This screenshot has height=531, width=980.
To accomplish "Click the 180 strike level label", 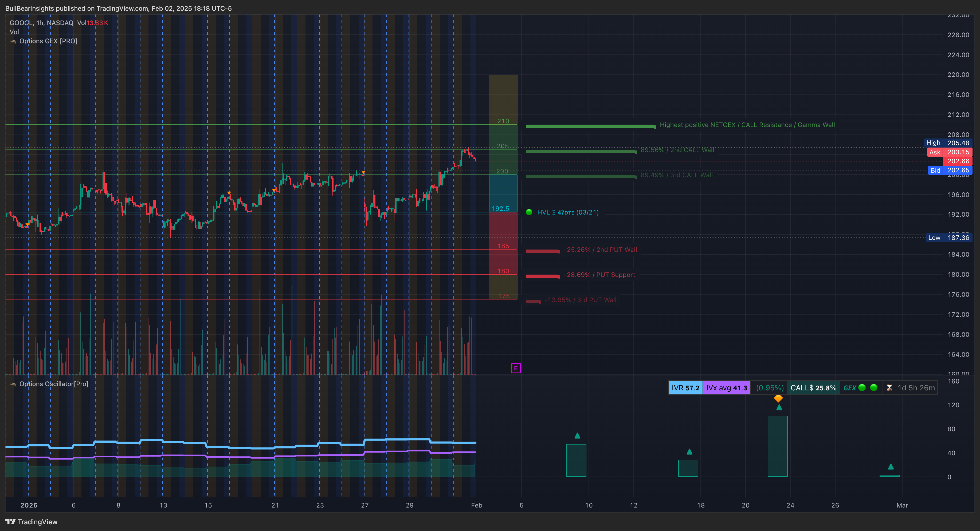I will tap(503, 271).
